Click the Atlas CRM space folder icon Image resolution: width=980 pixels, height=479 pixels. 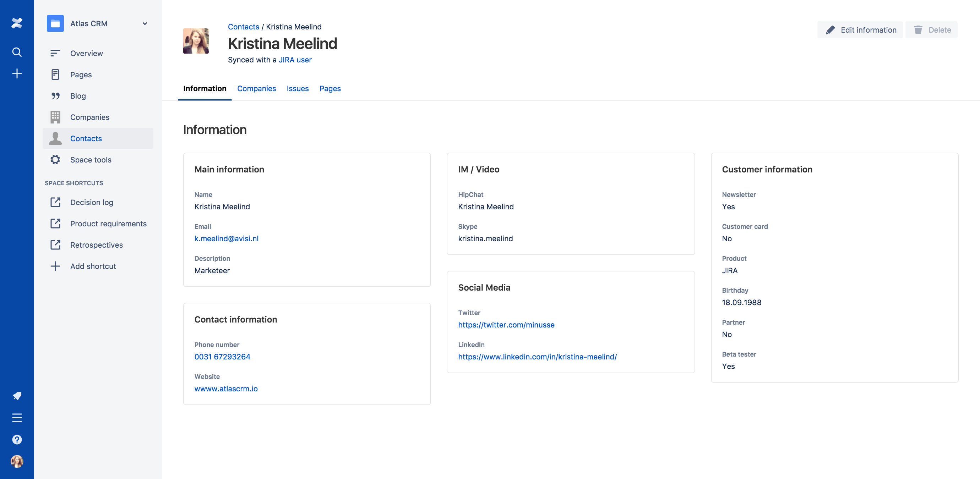coord(55,23)
